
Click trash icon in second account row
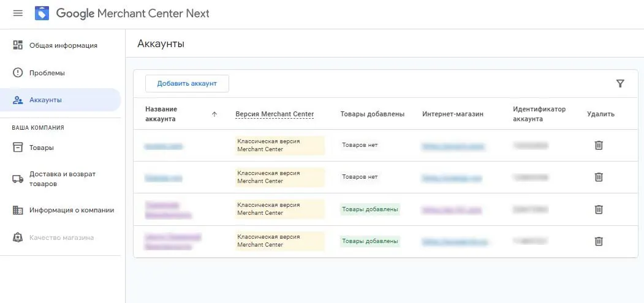point(599,177)
